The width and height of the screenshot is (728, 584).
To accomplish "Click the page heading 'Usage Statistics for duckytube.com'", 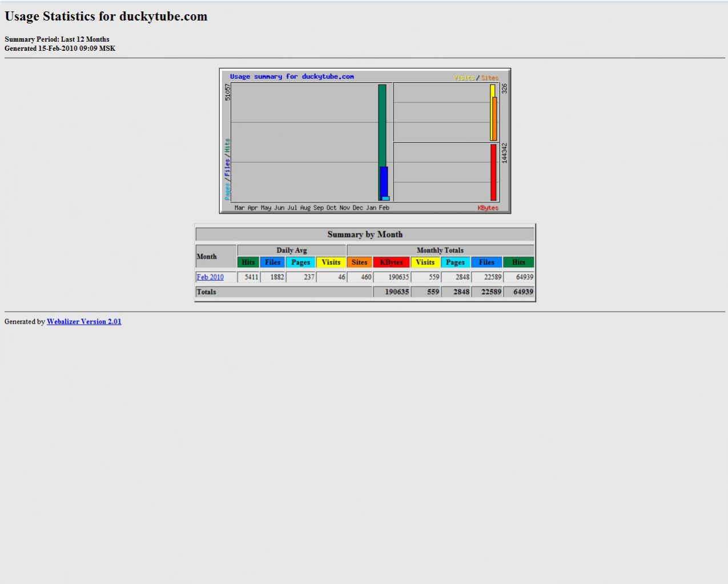I will click(106, 17).
